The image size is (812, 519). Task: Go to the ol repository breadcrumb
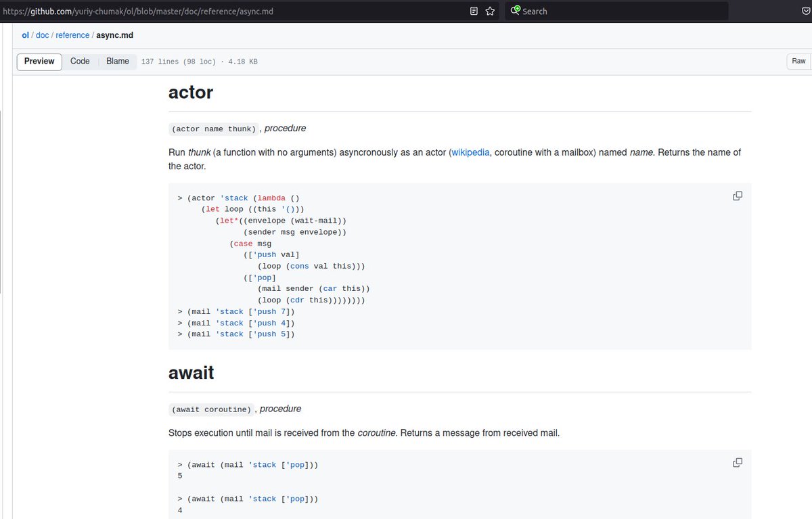tap(25, 35)
